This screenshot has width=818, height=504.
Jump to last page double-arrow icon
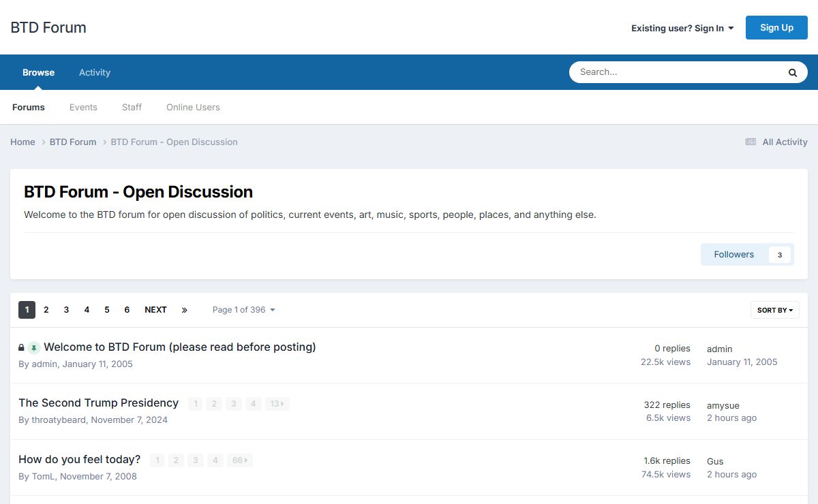[184, 310]
